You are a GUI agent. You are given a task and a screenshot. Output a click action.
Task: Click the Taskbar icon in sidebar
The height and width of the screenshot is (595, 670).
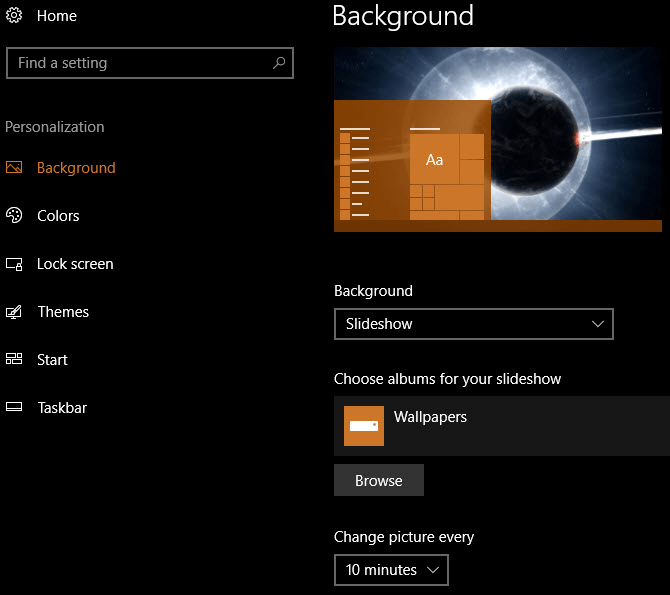[14, 408]
